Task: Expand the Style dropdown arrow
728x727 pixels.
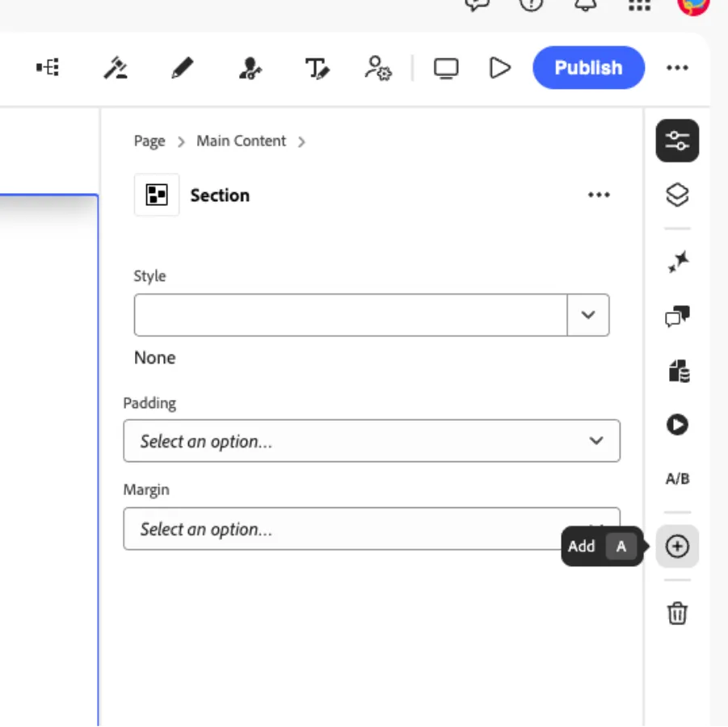Action: pyautogui.click(x=588, y=315)
